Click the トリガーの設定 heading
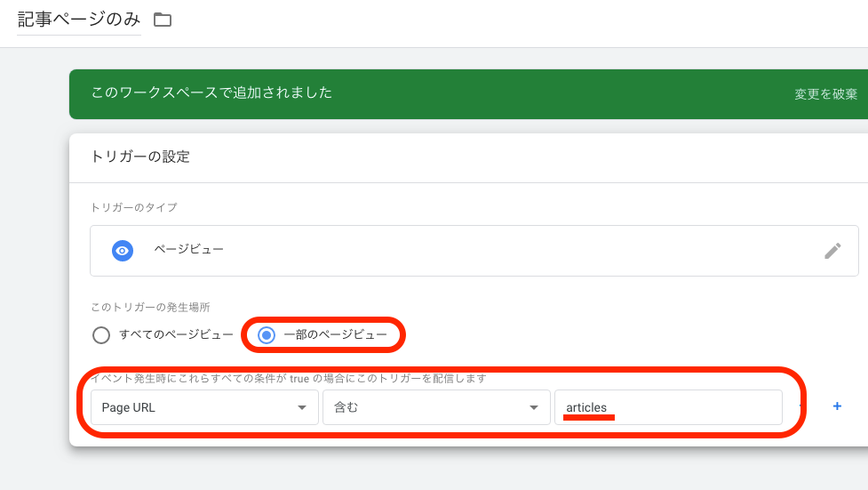The image size is (868, 490). coord(140,157)
